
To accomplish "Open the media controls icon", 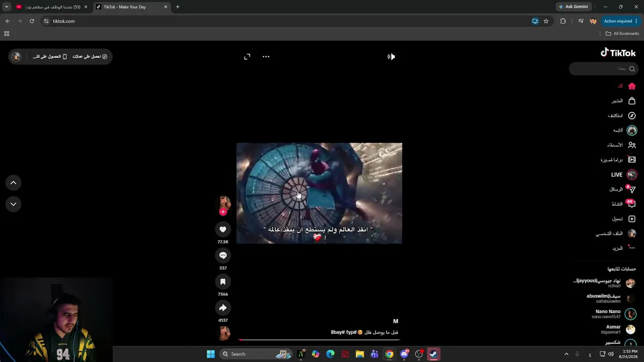I will pos(581,21).
